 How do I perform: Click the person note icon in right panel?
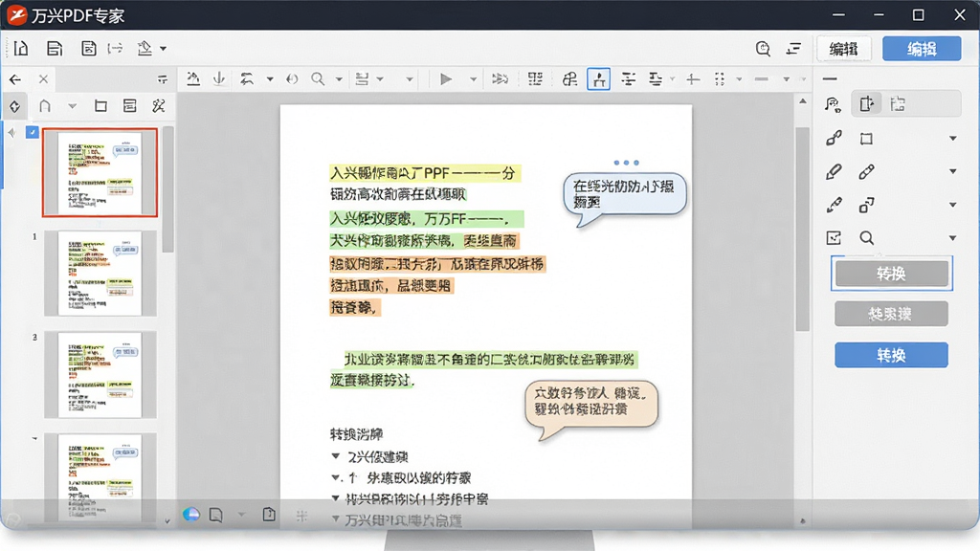pos(833,104)
